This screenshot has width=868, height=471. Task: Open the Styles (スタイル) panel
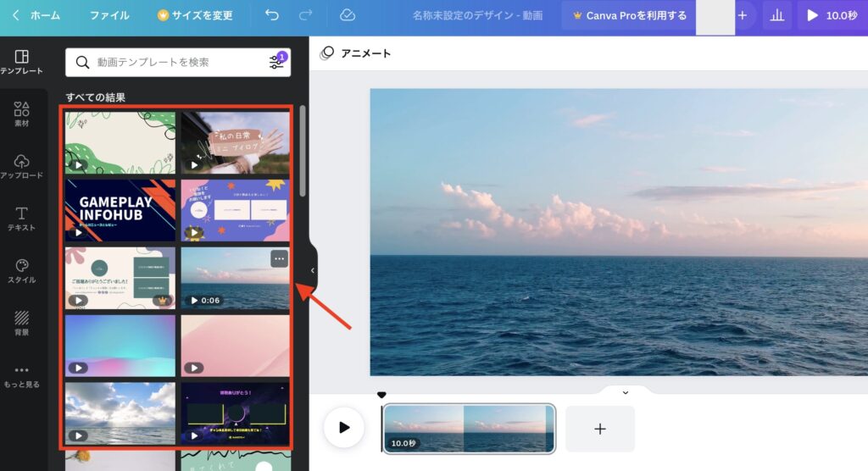(x=21, y=271)
